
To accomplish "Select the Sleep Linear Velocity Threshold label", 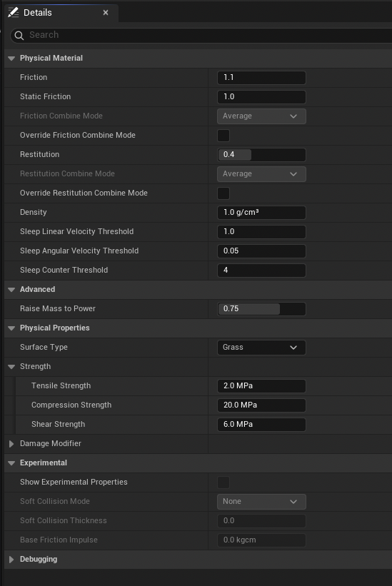I will (x=76, y=231).
